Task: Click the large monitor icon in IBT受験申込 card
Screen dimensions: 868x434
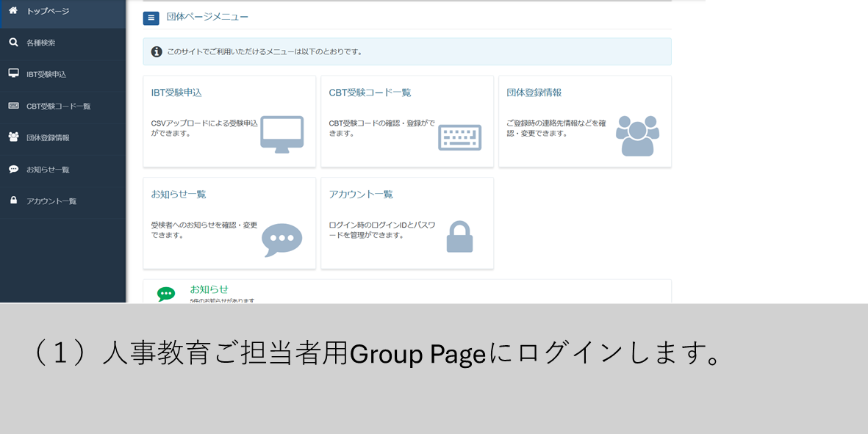Action: (x=281, y=134)
